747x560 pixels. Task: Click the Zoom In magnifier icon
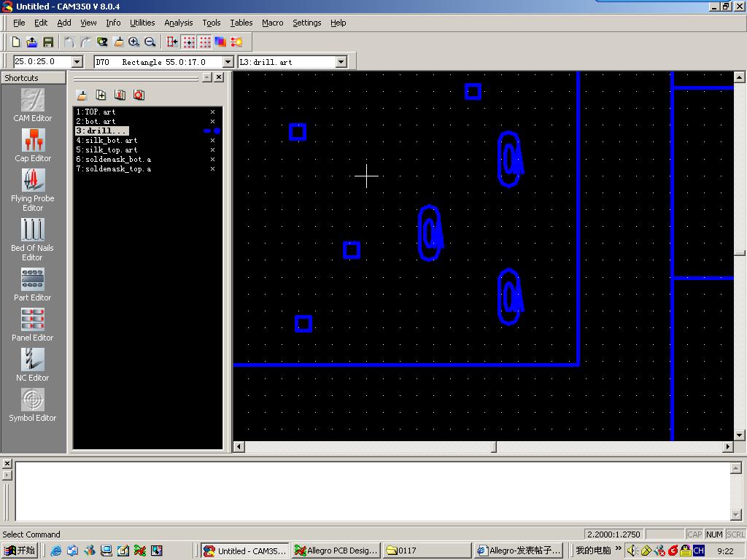click(134, 42)
